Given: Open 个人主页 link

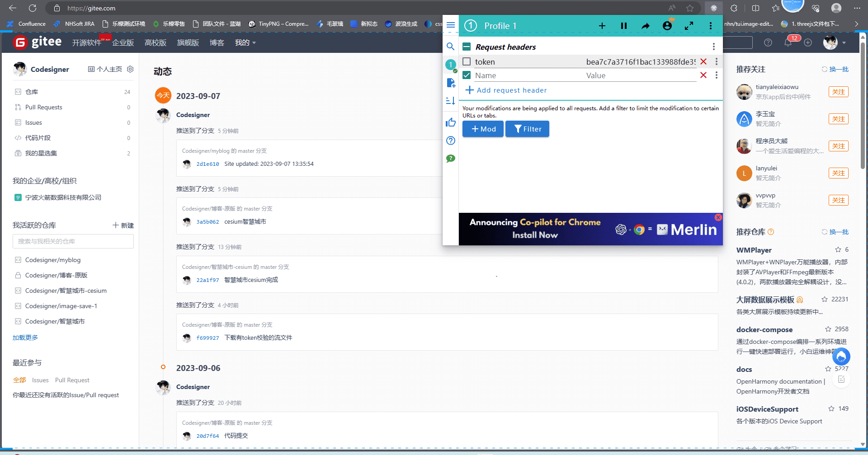Looking at the screenshot, I should [105, 69].
